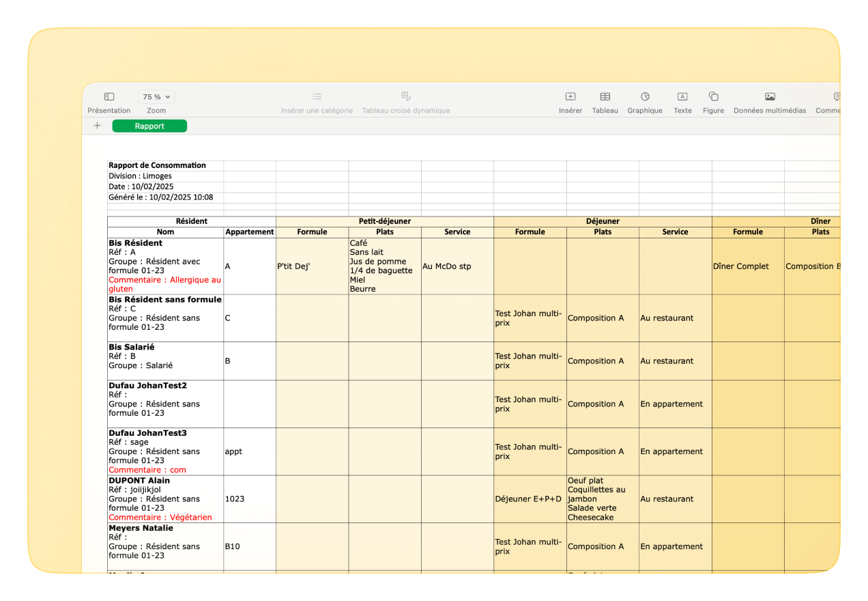The image size is (868, 601).
Task: Click the DUPONT Alain resident cell
Action: (165, 499)
